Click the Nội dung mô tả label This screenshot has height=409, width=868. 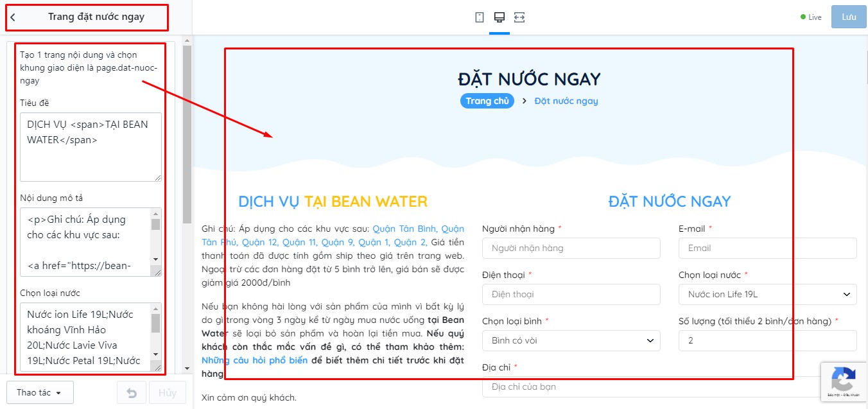(51, 198)
